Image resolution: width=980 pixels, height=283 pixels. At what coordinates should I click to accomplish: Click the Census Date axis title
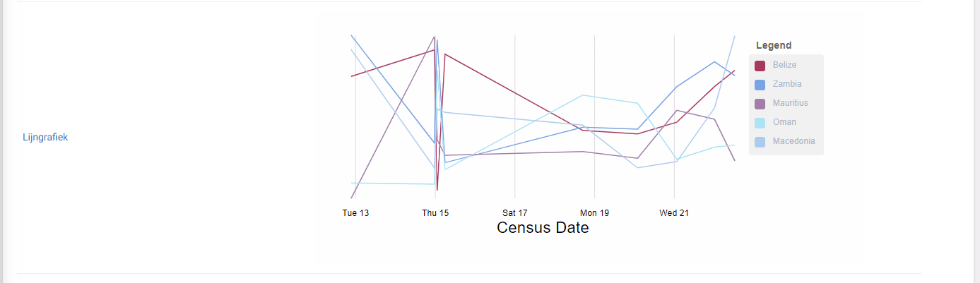tap(543, 228)
